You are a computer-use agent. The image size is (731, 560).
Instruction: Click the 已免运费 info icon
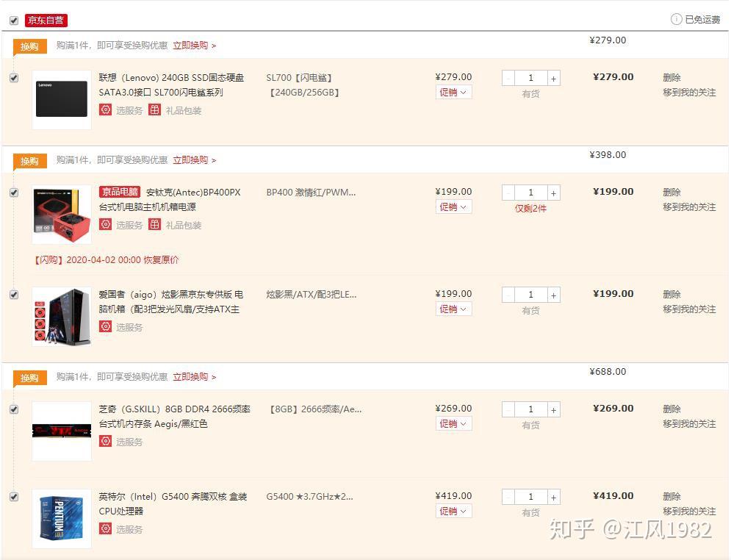click(x=676, y=19)
